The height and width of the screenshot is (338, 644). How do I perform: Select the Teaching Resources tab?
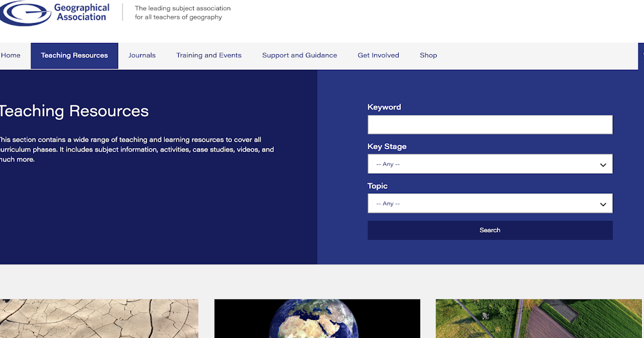pyautogui.click(x=75, y=56)
